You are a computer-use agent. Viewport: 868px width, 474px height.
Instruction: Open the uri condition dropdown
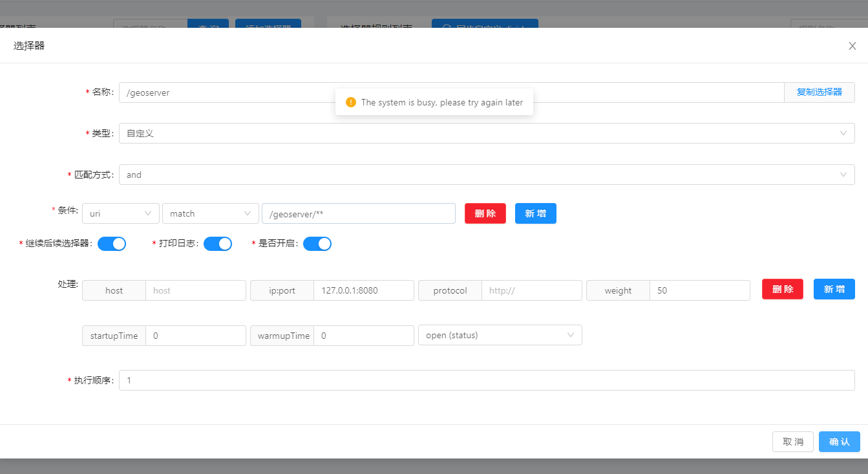(x=121, y=213)
